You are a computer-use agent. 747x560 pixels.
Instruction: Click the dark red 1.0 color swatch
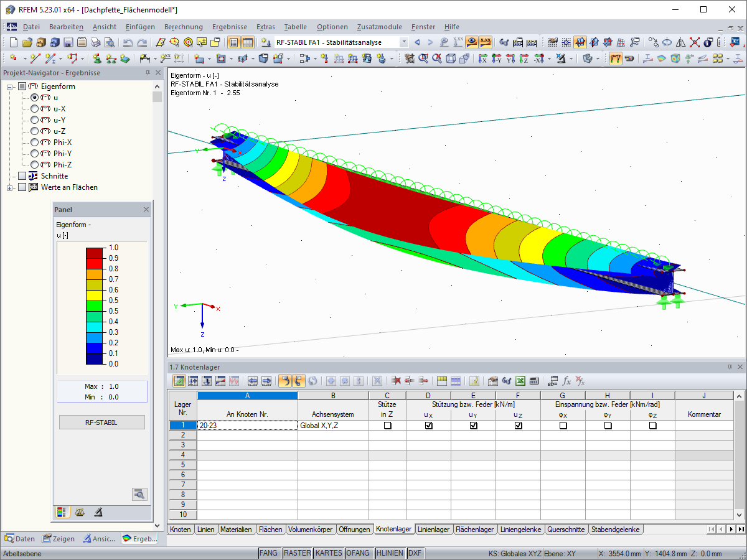tap(95, 253)
